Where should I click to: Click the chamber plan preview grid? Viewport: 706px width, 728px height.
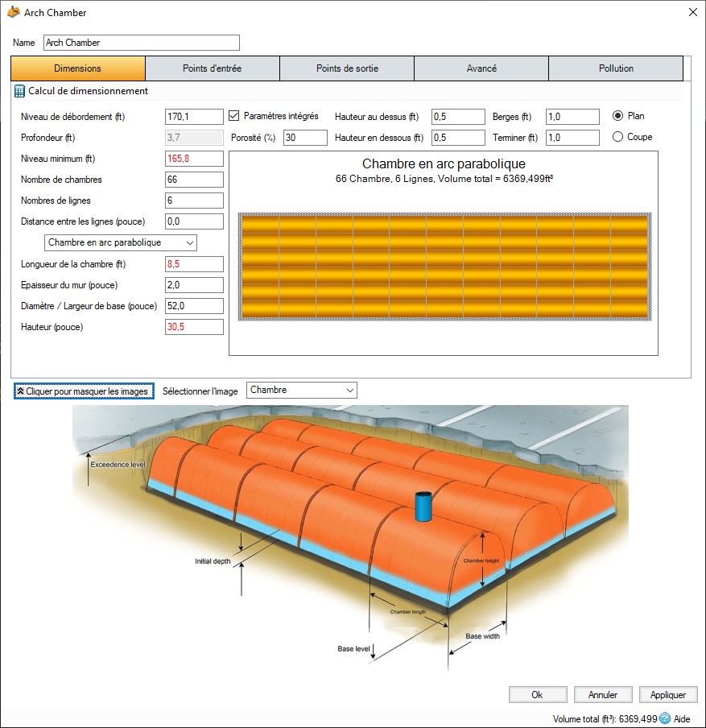[444, 267]
